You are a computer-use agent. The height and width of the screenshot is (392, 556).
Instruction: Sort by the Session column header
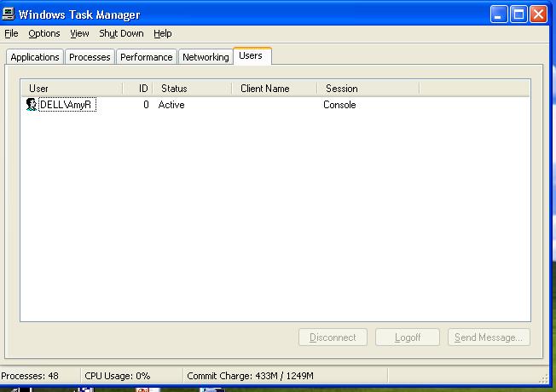pos(368,89)
